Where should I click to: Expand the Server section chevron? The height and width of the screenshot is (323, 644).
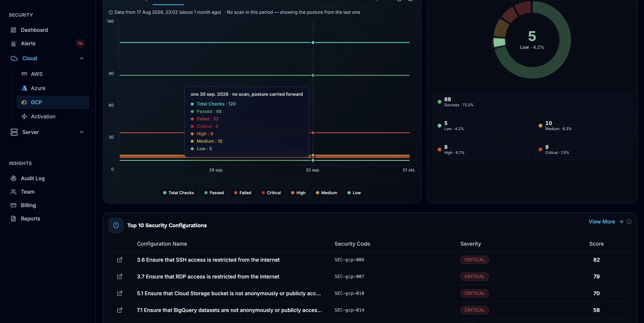[x=82, y=132]
